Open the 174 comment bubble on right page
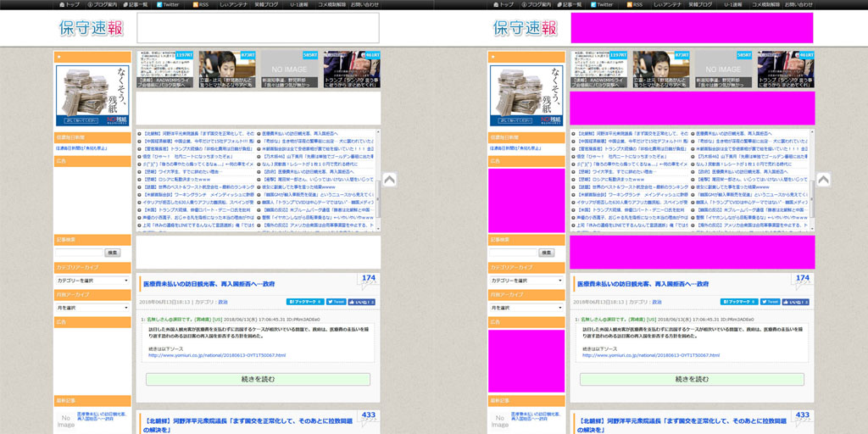Image resolution: width=868 pixels, height=434 pixels. click(801, 281)
